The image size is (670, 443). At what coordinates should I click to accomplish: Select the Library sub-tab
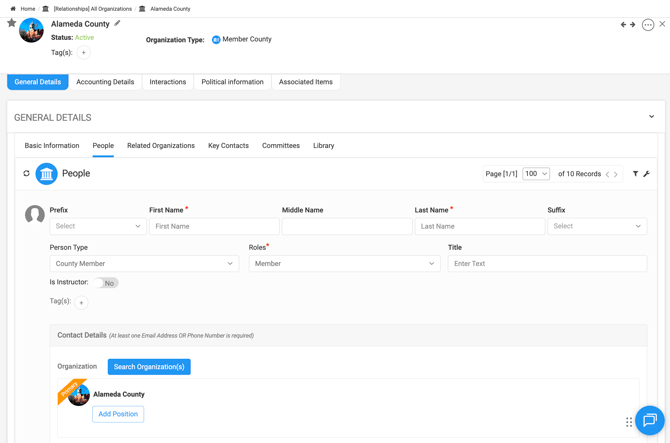coord(323,146)
